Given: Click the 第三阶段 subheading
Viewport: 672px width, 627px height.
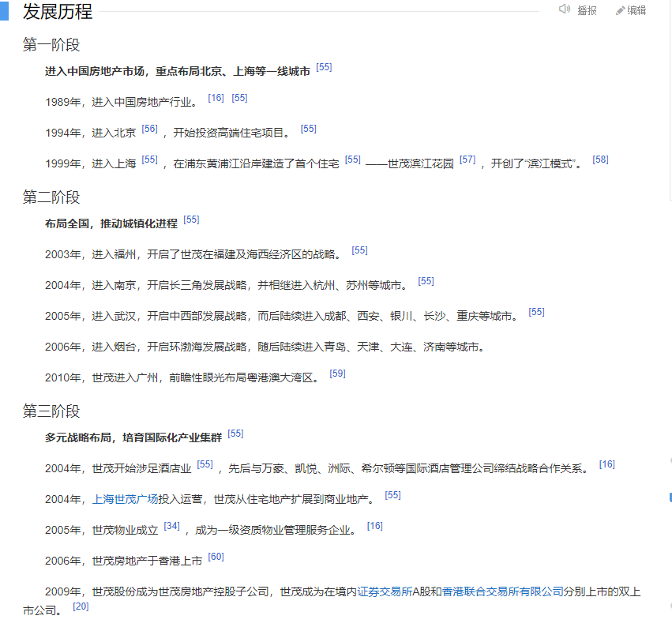Looking at the screenshot, I should click(51, 411).
